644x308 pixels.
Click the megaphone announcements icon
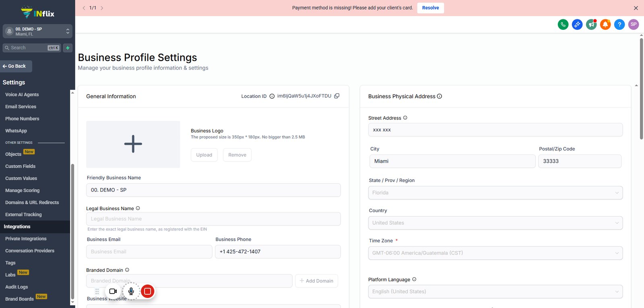point(591,25)
